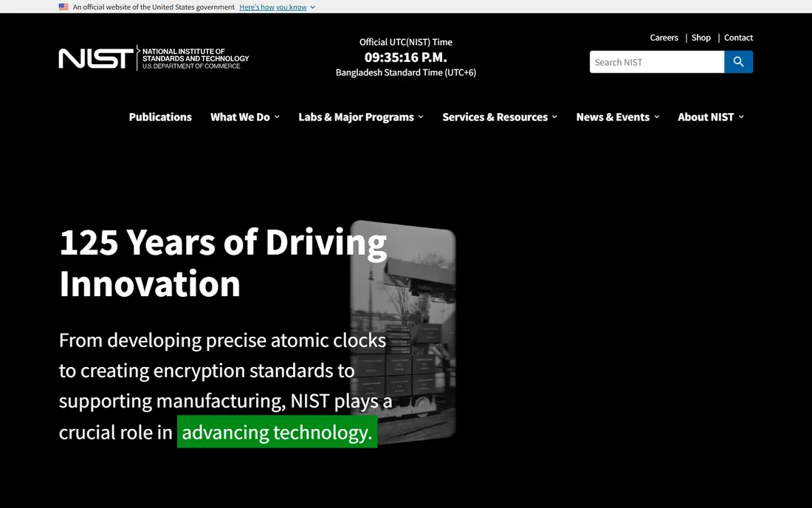
Task: Open the Shop link
Action: (701, 37)
